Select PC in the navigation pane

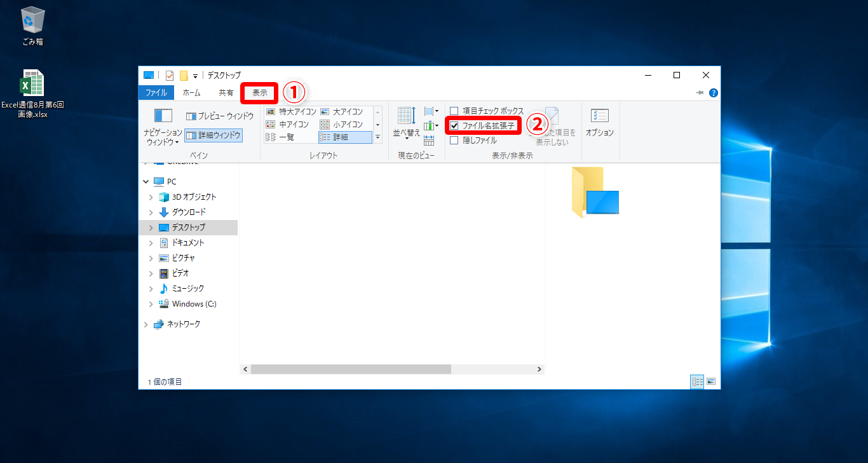(165, 181)
